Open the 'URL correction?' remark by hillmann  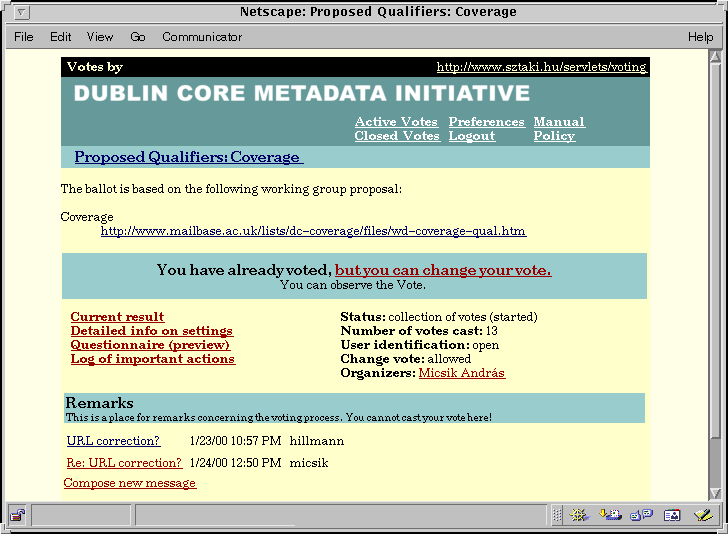[x=114, y=441]
